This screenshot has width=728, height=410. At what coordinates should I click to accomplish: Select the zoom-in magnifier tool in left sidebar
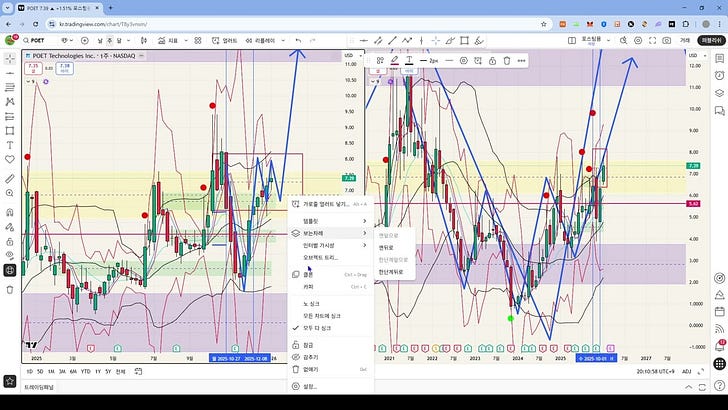click(x=10, y=193)
